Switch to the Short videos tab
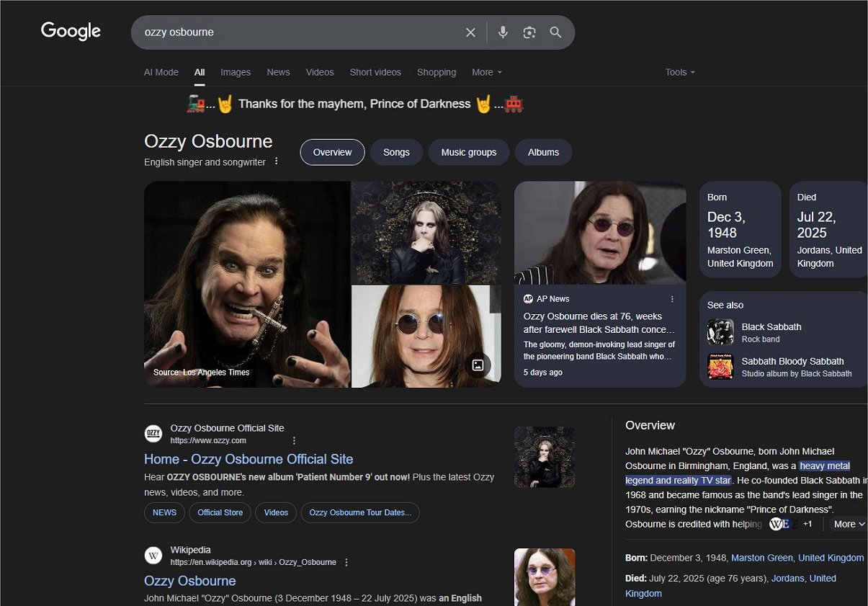 pyautogui.click(x=375, y=72)
